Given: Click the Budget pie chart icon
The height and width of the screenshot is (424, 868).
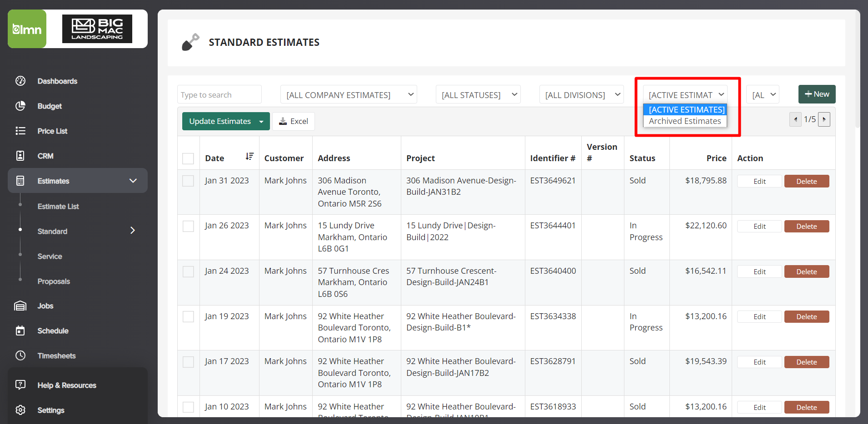Looking at the screenshot, I should click(20, 106).
